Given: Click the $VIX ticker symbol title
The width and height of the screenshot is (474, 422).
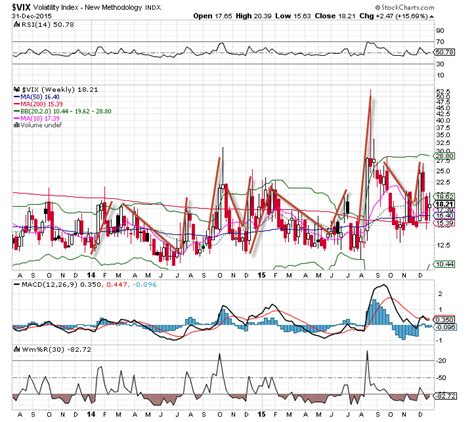Looking at the screenshot, I should click(22, 6).
